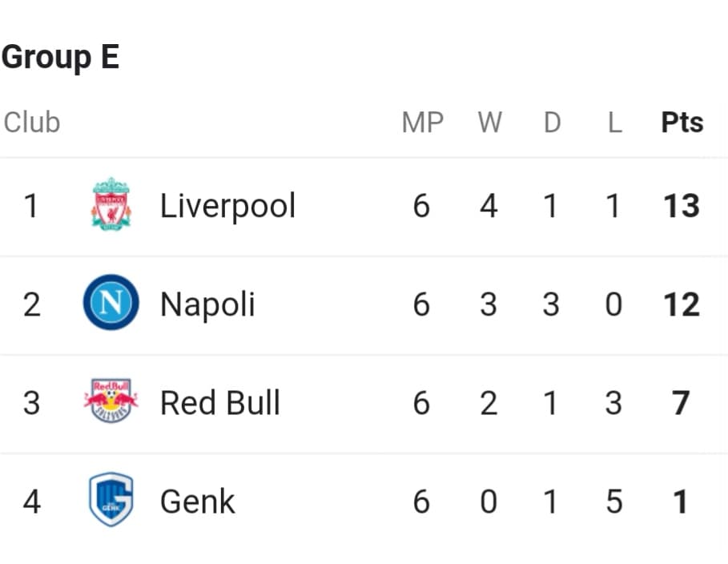This screenshot has width=728, height=564.
Task: Click Napoli's 12 points value
Action: pos(682,304)
